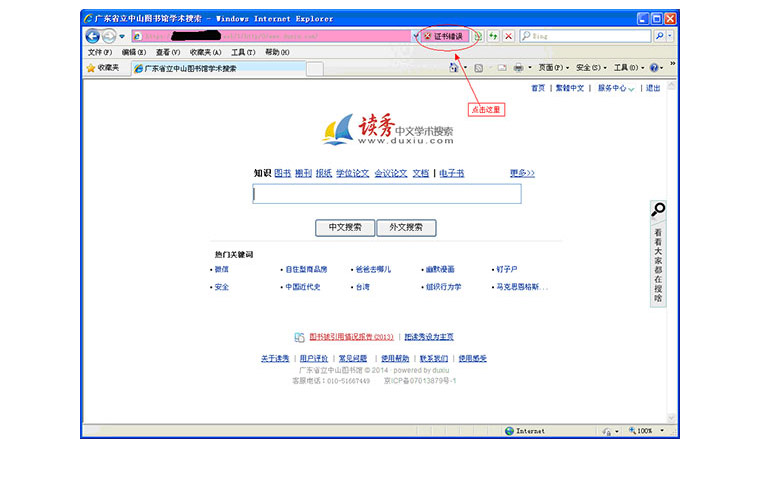Open the 帮助(H) menu
The image size is (760, 500).
point(277,52)
